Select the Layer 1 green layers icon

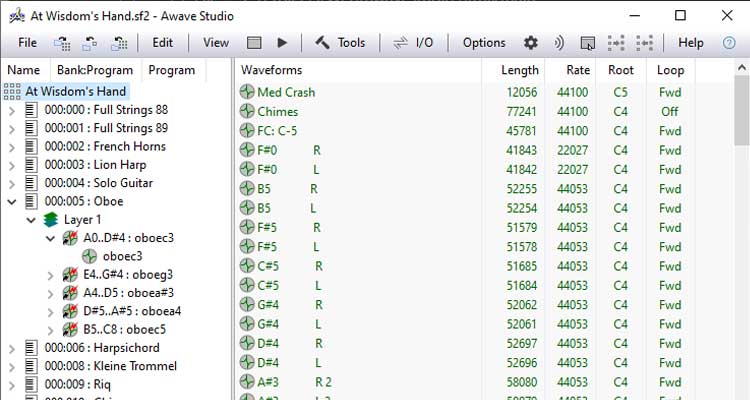pyautogui.click(x=50, y=220)
